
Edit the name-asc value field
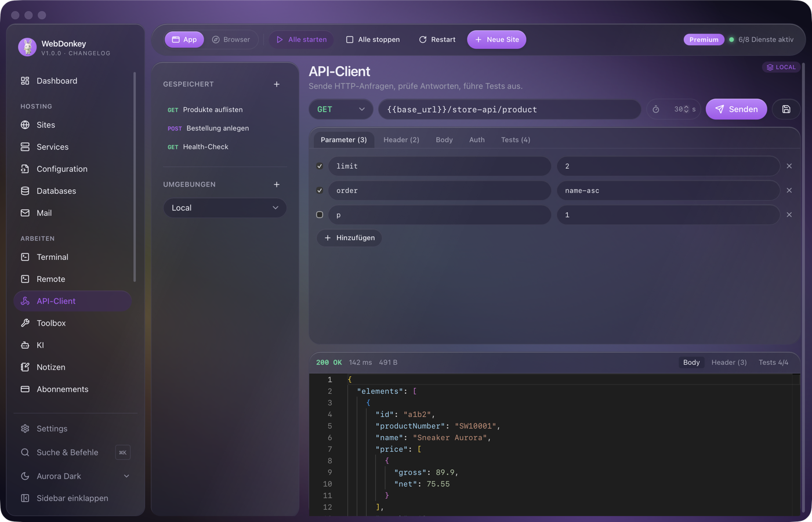tap(668, 190)
